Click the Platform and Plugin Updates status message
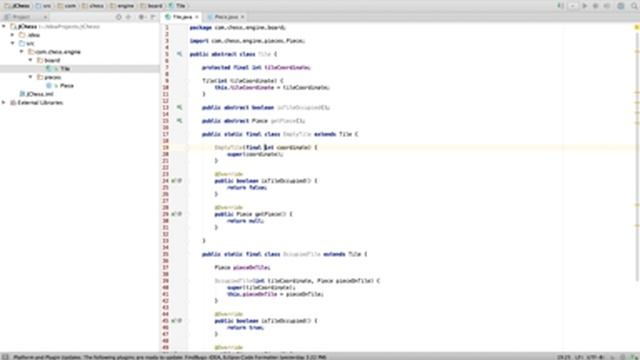Image resolution: width=640 pixels, height=360 pixels. [169, 357]
